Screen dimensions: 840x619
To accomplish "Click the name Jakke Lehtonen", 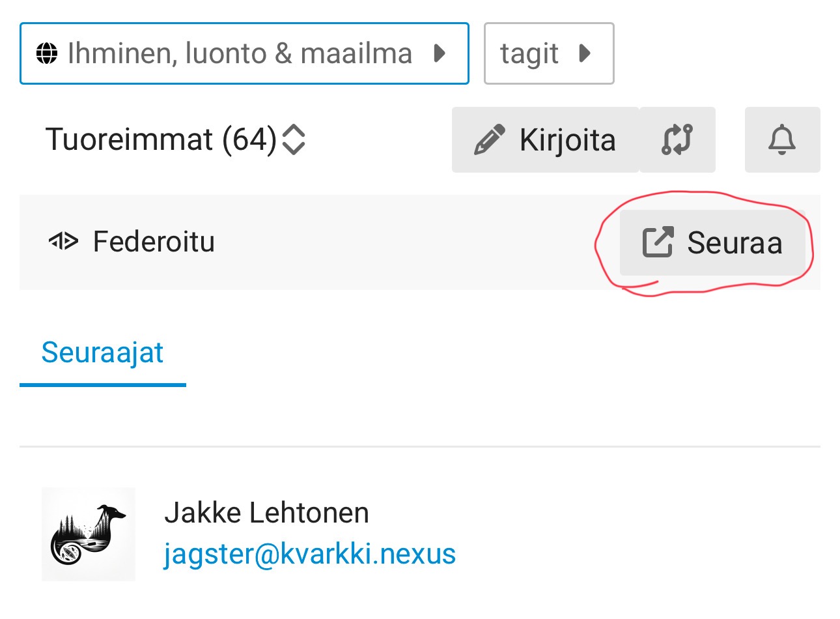I will click(x=266, y=513).
